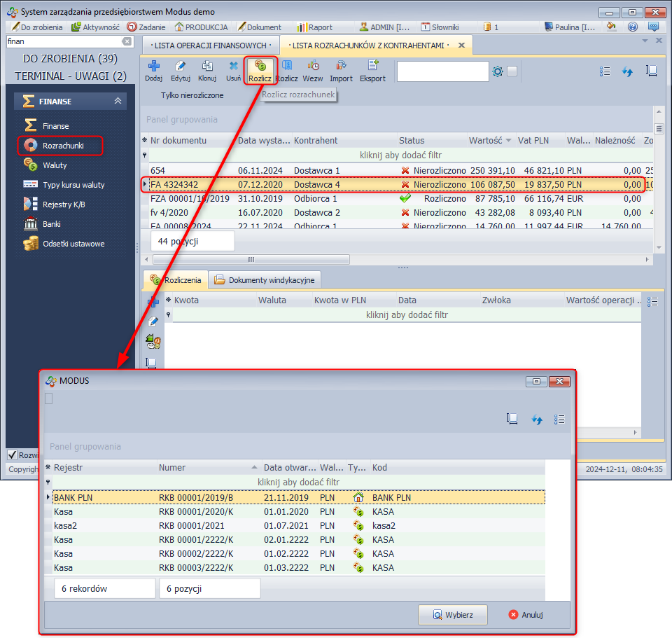Collapse the FINANSE sidebar section
This screenshot has height=638, width=672.
coord(118,102)
